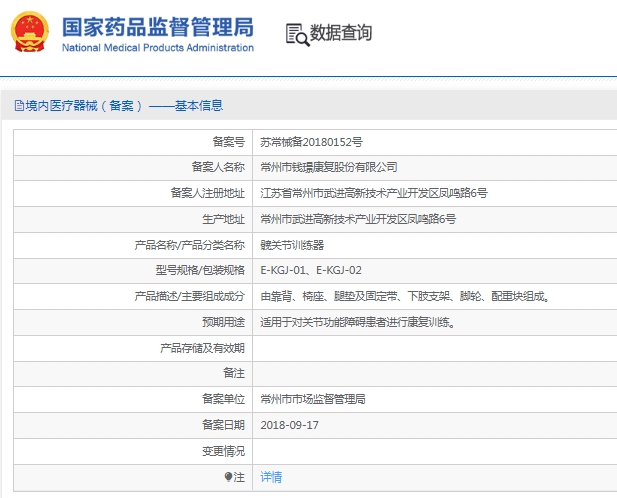Image resolution: width=617 pixels, height=498 pixels.
Task: Select the record number 苏常械备20180152号
Action: 311,142
